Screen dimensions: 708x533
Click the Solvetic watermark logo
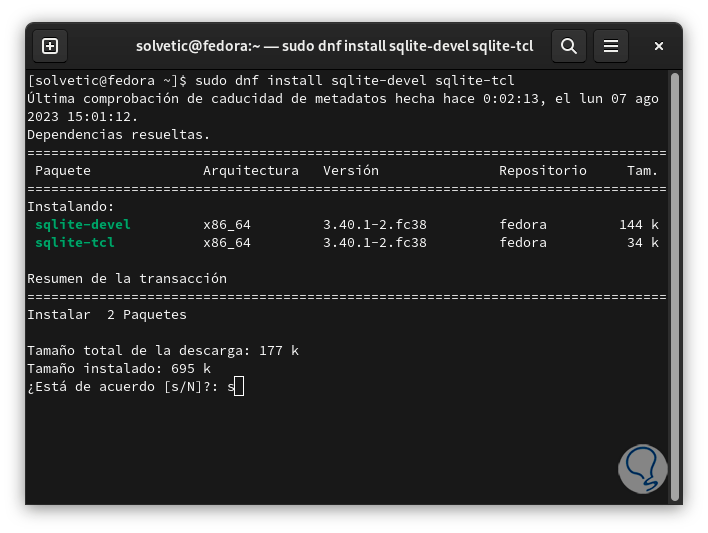(x=642, y=468)
